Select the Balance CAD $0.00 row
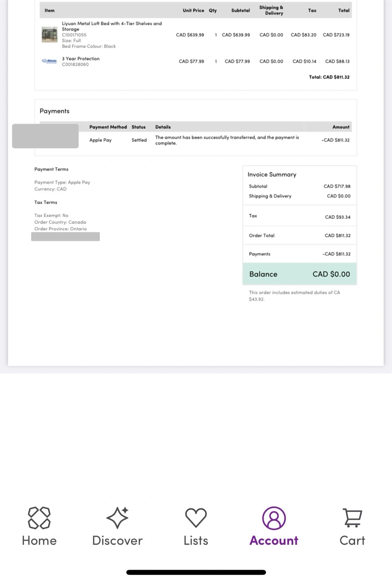392x583 pixels. click(300, 274)
